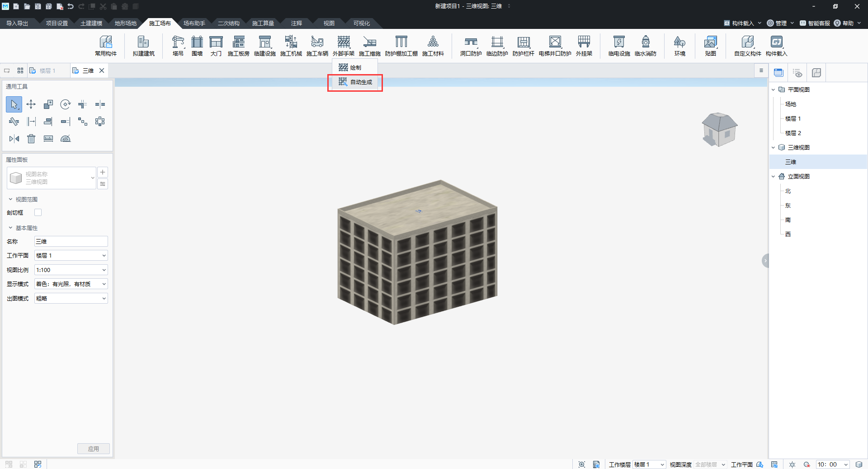868x469 pixels.
Task: Collapse the 平面视图 tree node
Action: [773, 89]
